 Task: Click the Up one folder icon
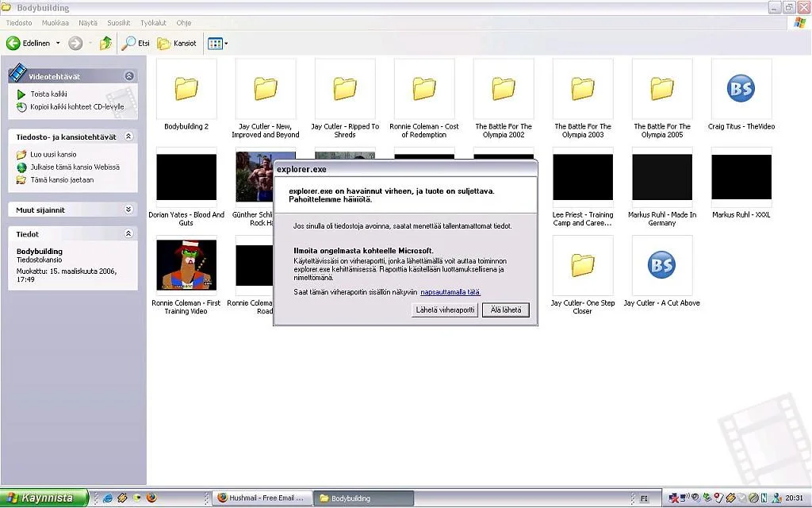coord(105,44)
